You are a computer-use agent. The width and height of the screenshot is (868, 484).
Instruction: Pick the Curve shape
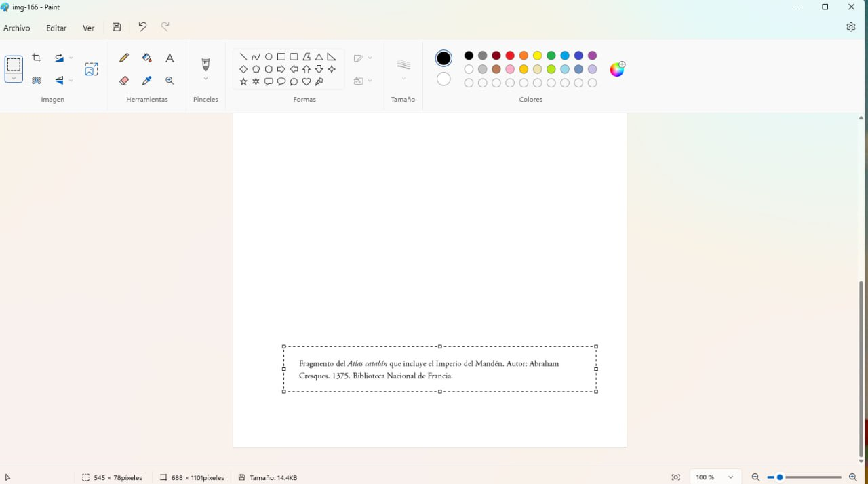(x=256, y=57)
